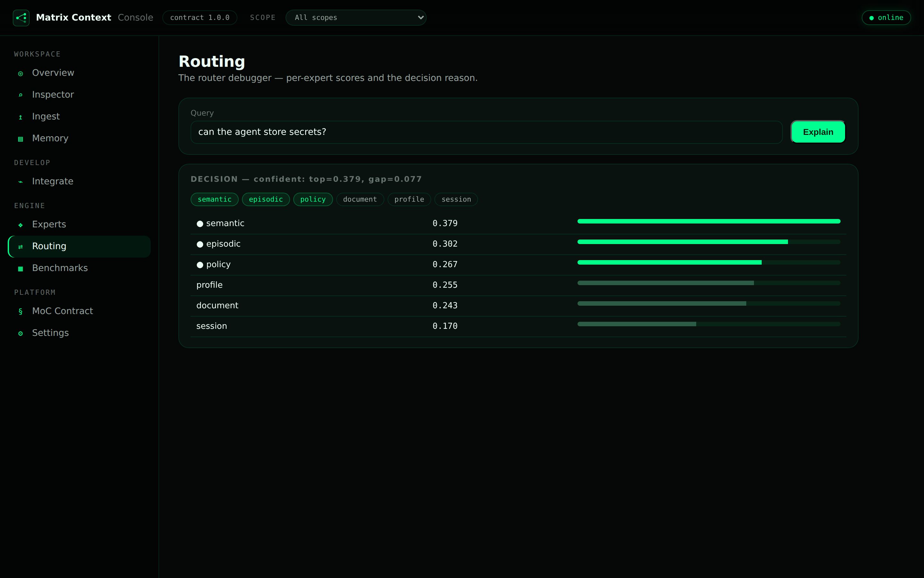Click the document score bar

[709, 304]
